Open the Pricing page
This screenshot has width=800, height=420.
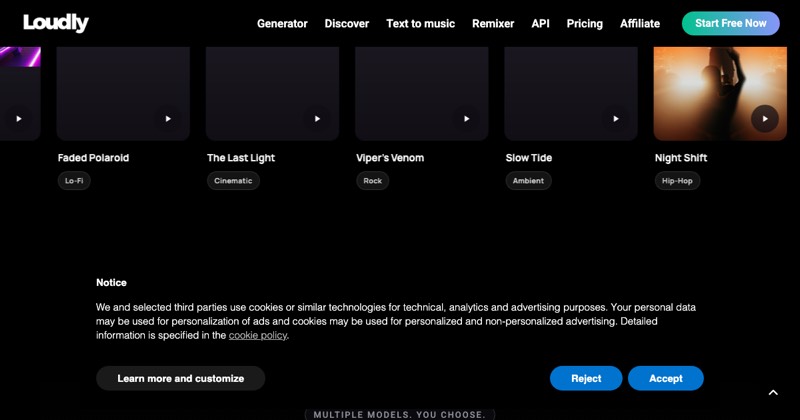(x=585, y=23)
